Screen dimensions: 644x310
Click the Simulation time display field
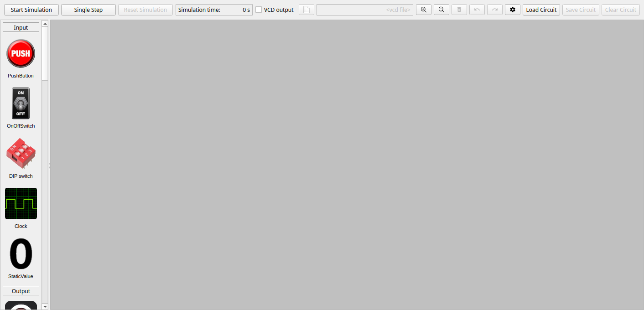point(214,10)
